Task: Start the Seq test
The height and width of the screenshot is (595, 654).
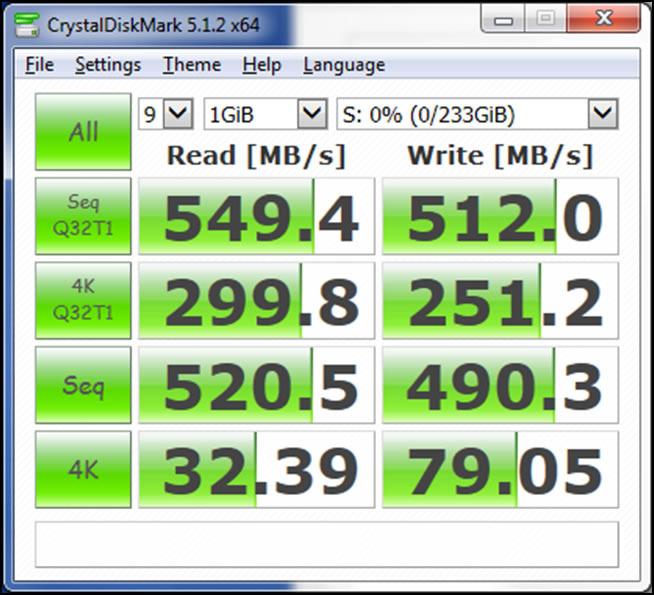Action: click(x=83, y=385)
